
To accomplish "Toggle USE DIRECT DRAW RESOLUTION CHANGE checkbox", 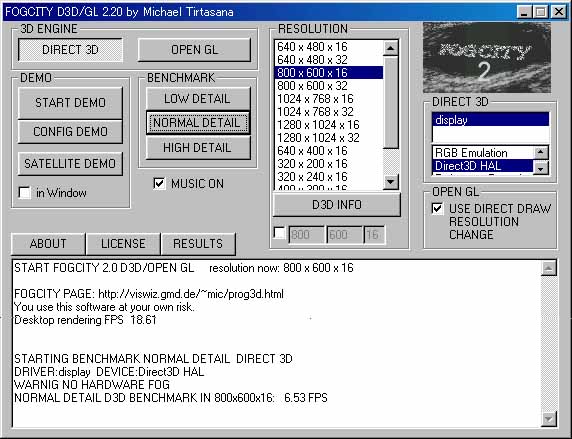I will (437, 208).
